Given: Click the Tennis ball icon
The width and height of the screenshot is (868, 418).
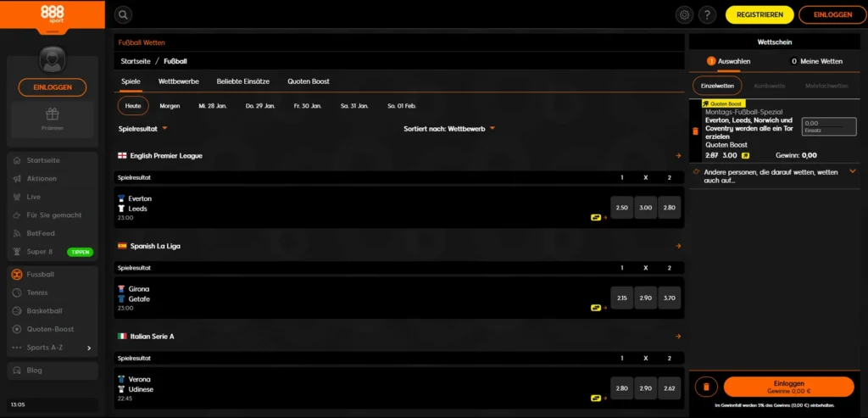Looking at the screenshot, I should point(17,293).
